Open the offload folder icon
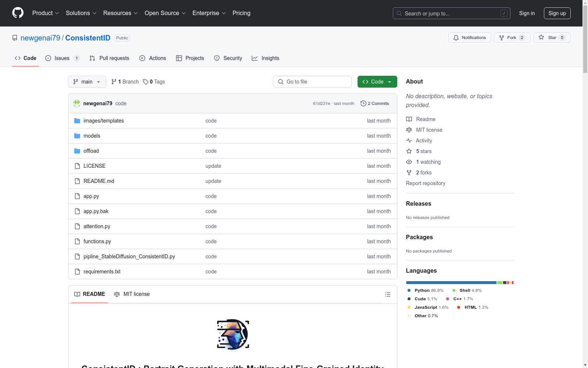Image resolution: width=588 pixels, height=368 pixels. point(77,151)
